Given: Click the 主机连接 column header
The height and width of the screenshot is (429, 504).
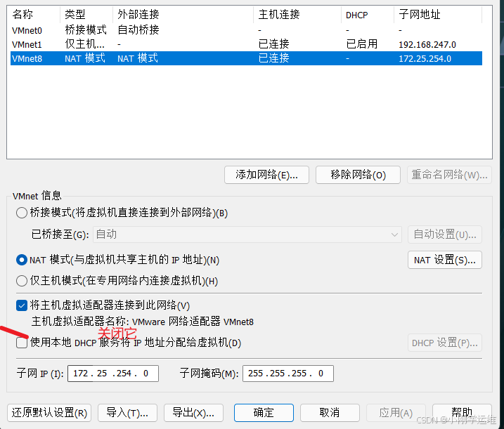Looking at the screenshot, I should pos(279,15).
